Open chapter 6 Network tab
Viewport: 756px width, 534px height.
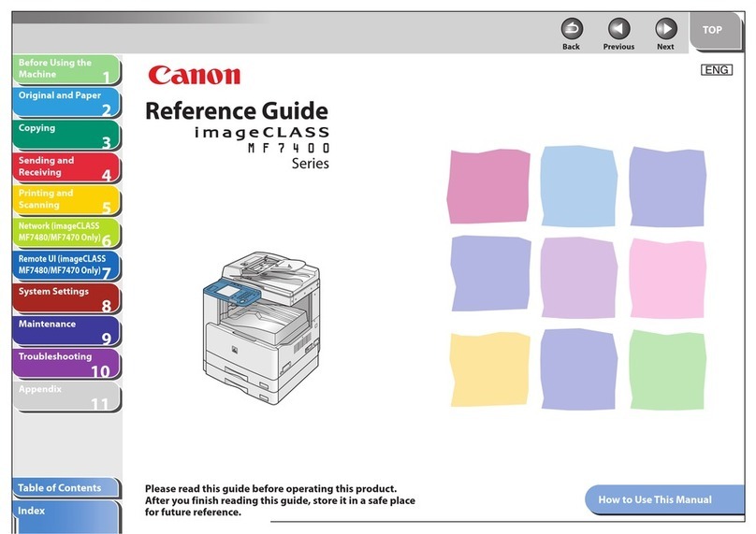tap(66, 233)
